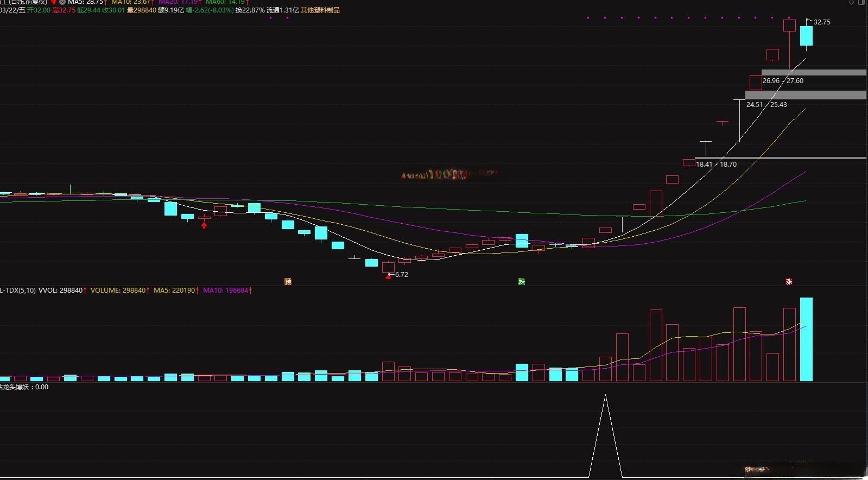Open the 其他塑料制品 sector link
This screenshot has width=868, height=480.
[320, 10]
